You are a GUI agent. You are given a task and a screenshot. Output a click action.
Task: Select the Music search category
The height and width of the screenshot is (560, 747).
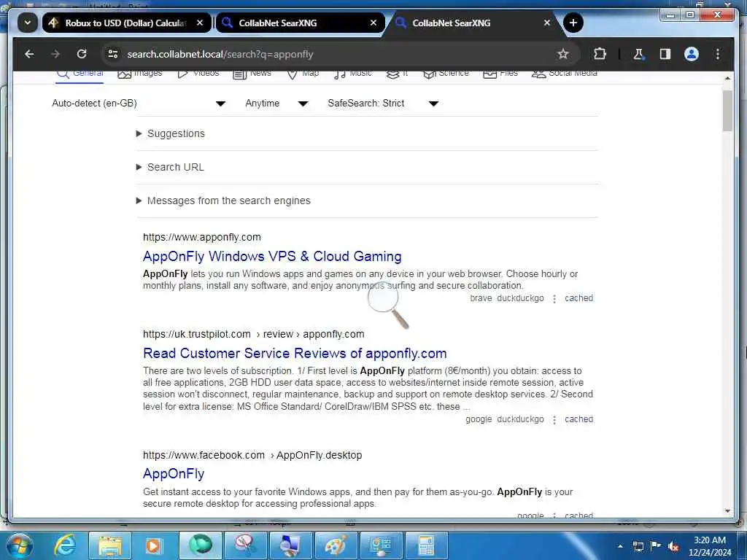(x=352, y=74)
